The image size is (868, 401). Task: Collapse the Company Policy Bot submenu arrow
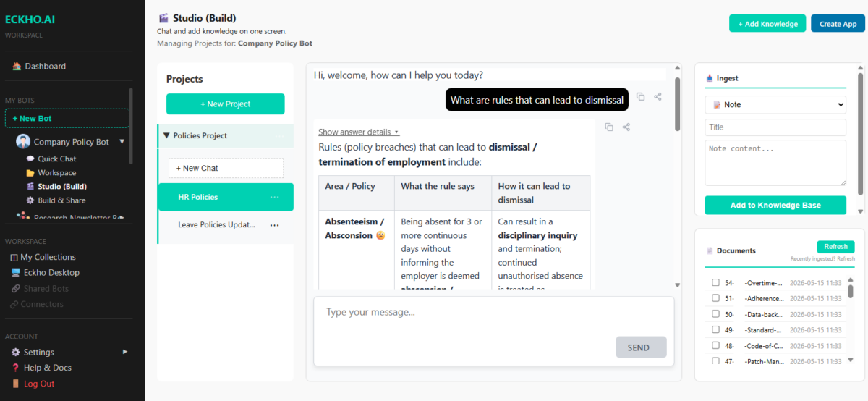(x=122, y=142)
